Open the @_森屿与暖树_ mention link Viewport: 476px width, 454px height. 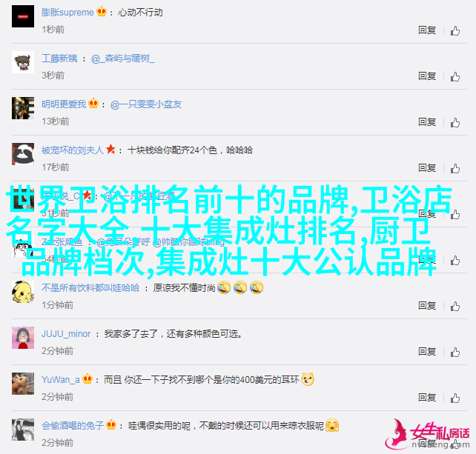click(123, 59)
